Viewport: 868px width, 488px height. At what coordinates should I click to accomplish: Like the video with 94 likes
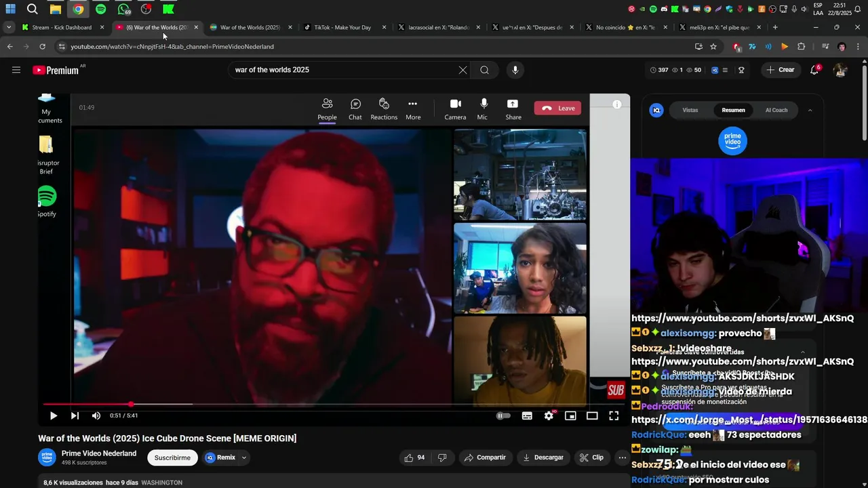pyautogui.click(x=414, y=457)
